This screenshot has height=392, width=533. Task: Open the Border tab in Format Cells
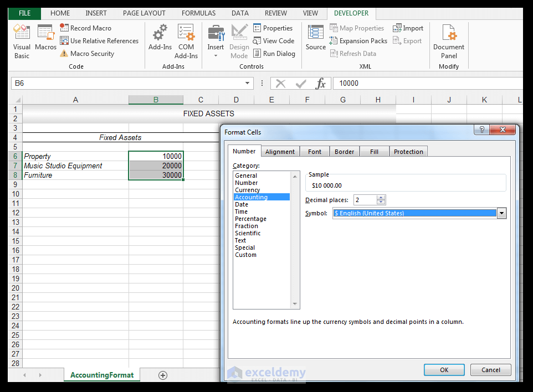click(x=344, y=152)
